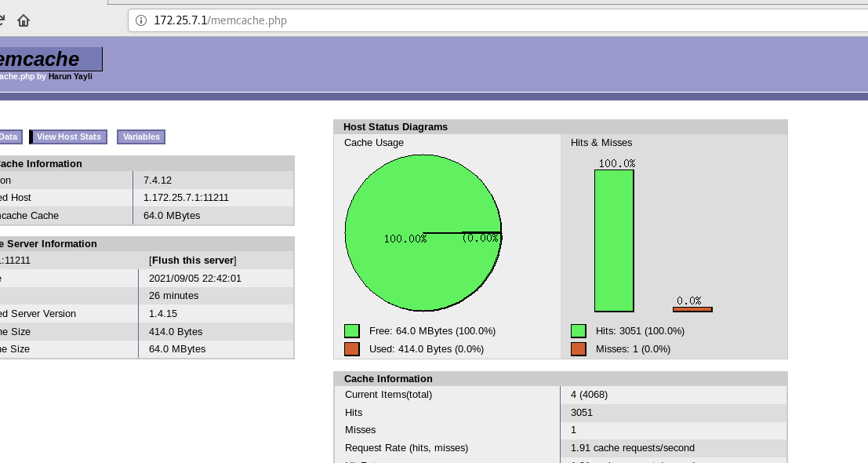Click the Current Items(total) label
Screen dimensions: 868x463
coord(389,395)
